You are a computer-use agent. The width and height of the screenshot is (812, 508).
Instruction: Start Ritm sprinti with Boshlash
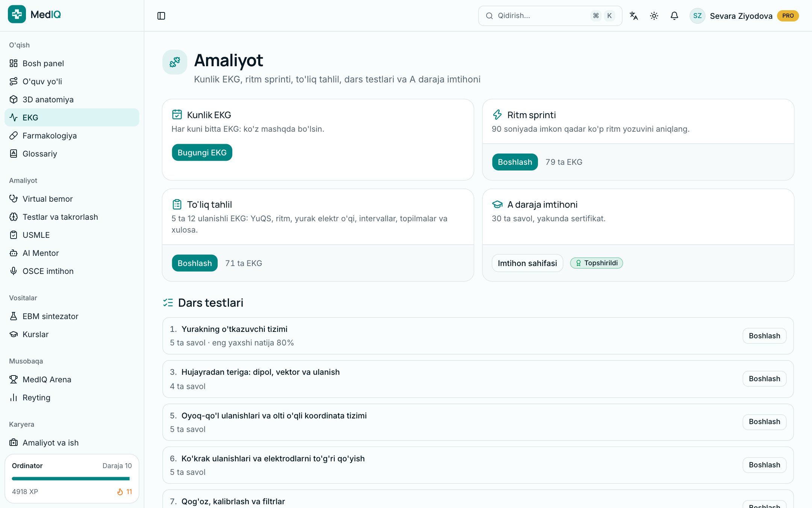pyautogui.click(x=515, y=162)
